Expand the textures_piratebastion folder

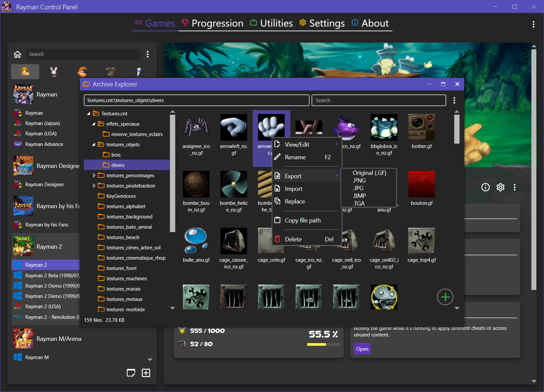[94, 186]
